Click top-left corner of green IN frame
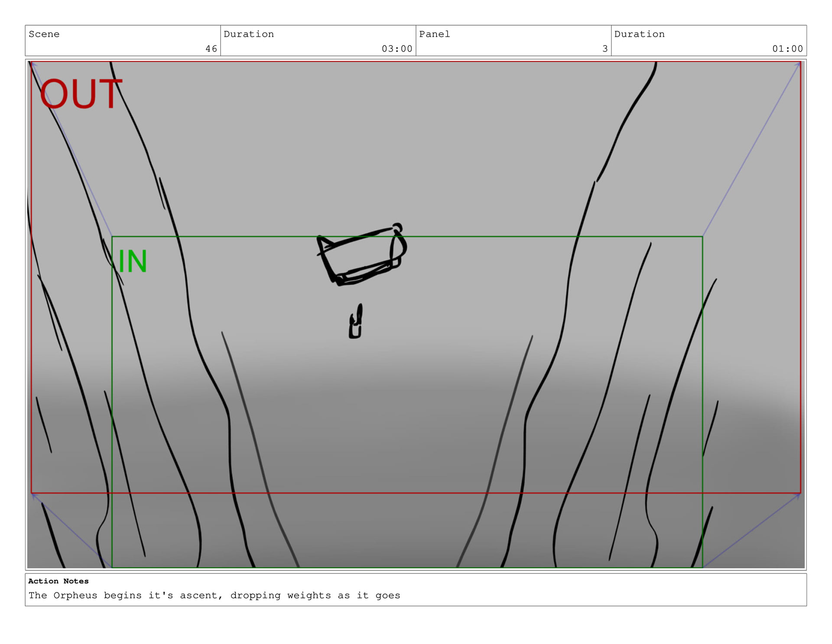 112,237
